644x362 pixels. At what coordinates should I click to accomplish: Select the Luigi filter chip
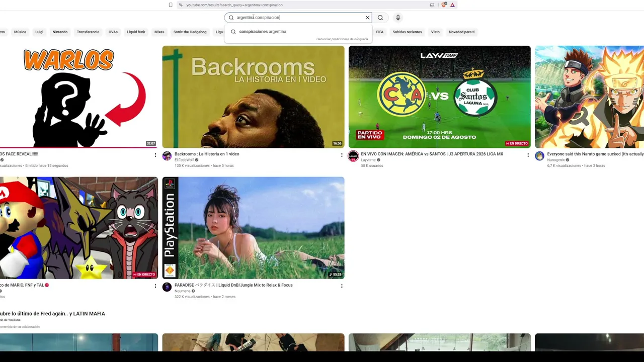[39, 32]
